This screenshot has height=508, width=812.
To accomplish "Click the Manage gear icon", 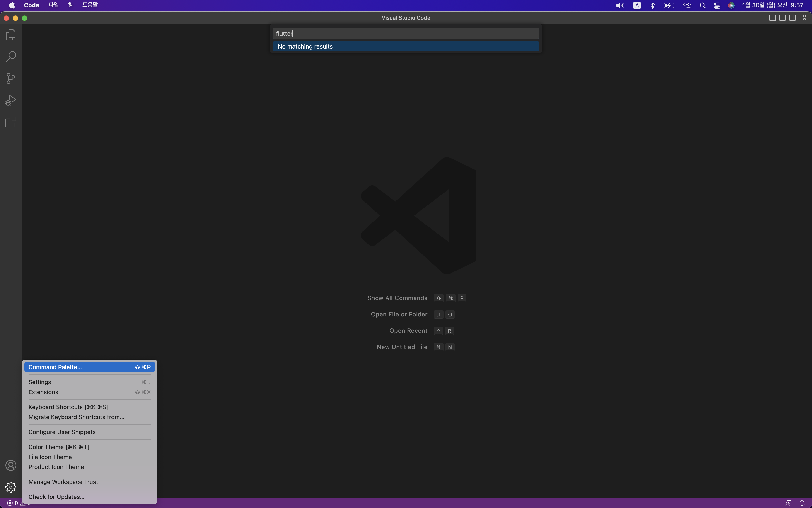I will click(11, 487).
